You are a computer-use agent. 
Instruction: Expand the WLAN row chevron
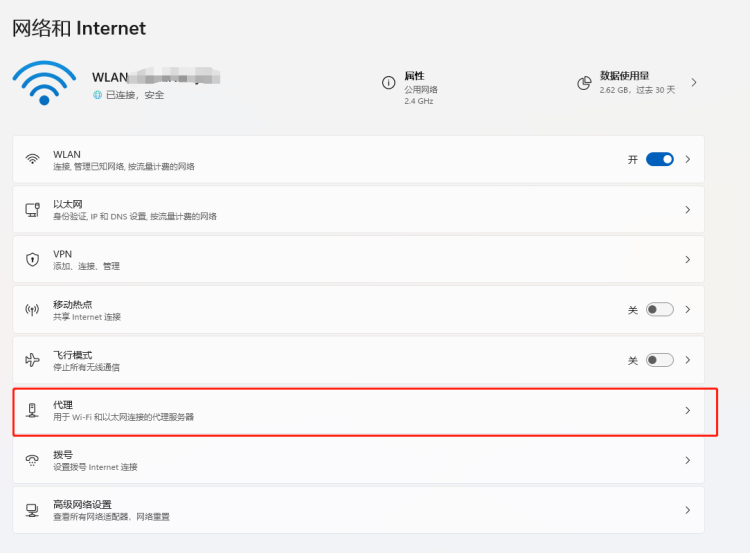click(x=687, y=159)
